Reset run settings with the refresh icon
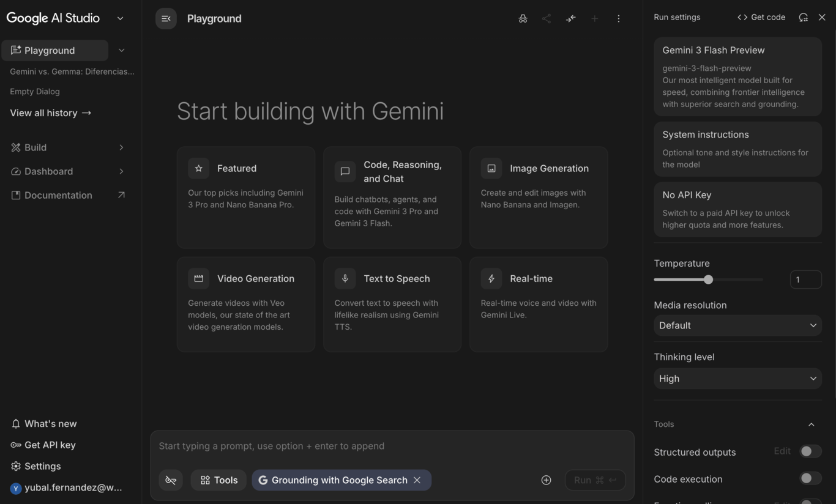Screen dimensions: 836x504 tap(803, 17)
